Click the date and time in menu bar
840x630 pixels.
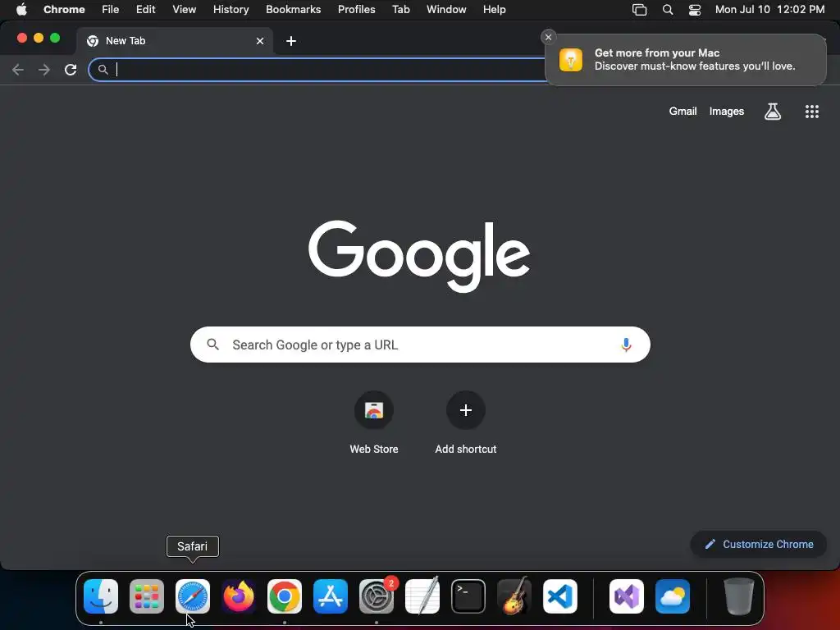pyautogui.click(x=769, y=10)
